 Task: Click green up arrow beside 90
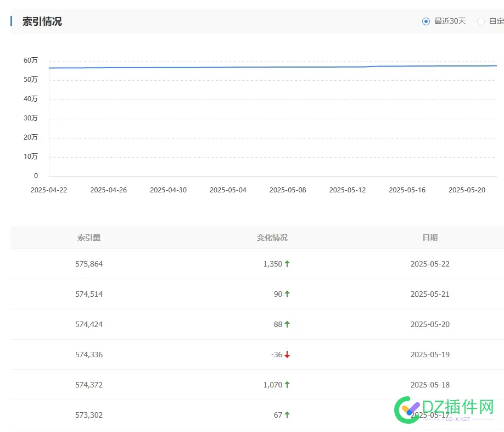click(x=287, y=294)
